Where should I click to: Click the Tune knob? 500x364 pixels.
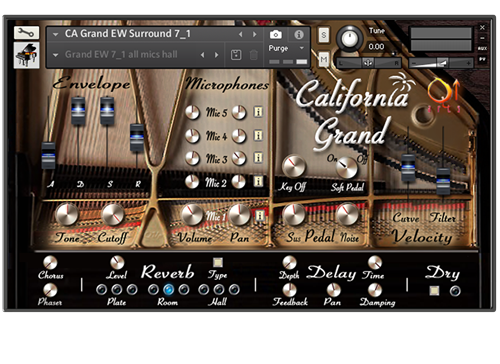click(x=349, y=39)
